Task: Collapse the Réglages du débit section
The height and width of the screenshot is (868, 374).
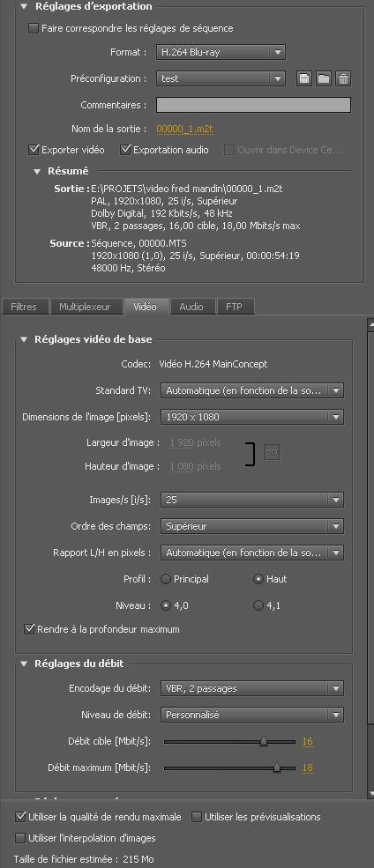Action: (x=24, y=664)
